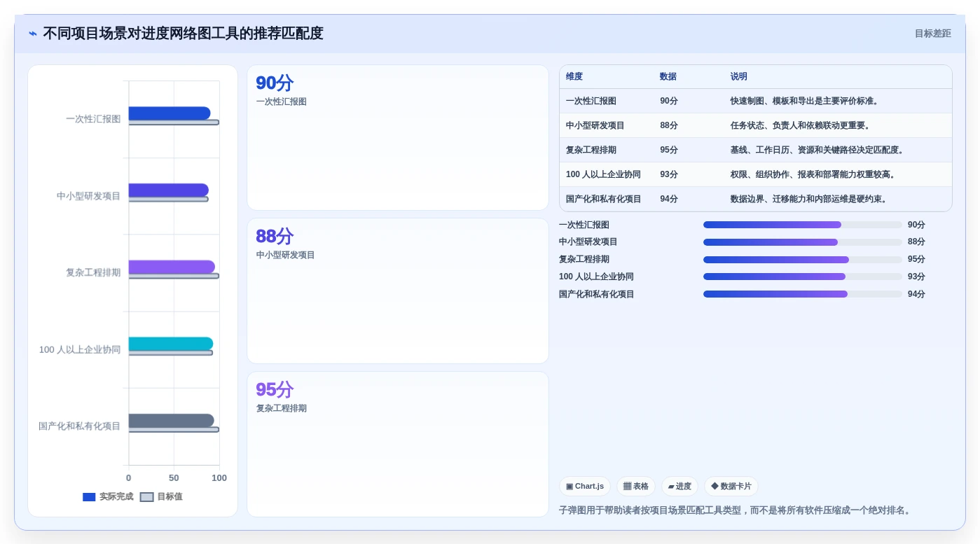Click the blue legend swatch for 实际完成
Viewport: 980px width, 544px height.
pos(89,497)
